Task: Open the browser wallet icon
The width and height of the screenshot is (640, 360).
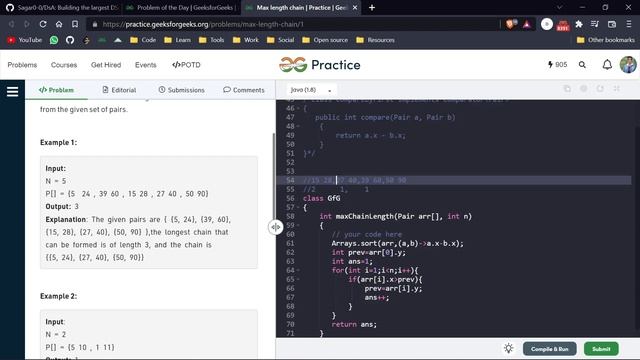Action: pos(611,24)
